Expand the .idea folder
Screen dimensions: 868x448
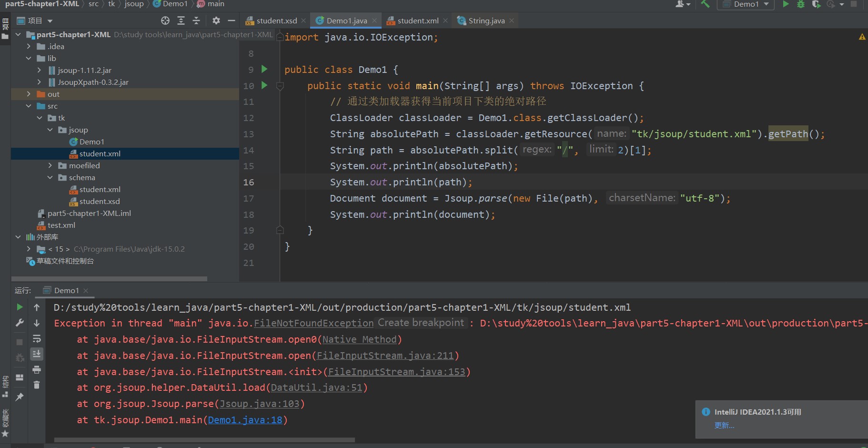[x=29, y=46]
